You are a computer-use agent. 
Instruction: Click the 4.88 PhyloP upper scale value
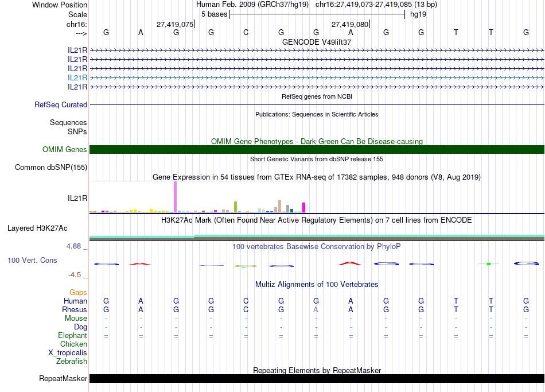click(x=73, y=246)
